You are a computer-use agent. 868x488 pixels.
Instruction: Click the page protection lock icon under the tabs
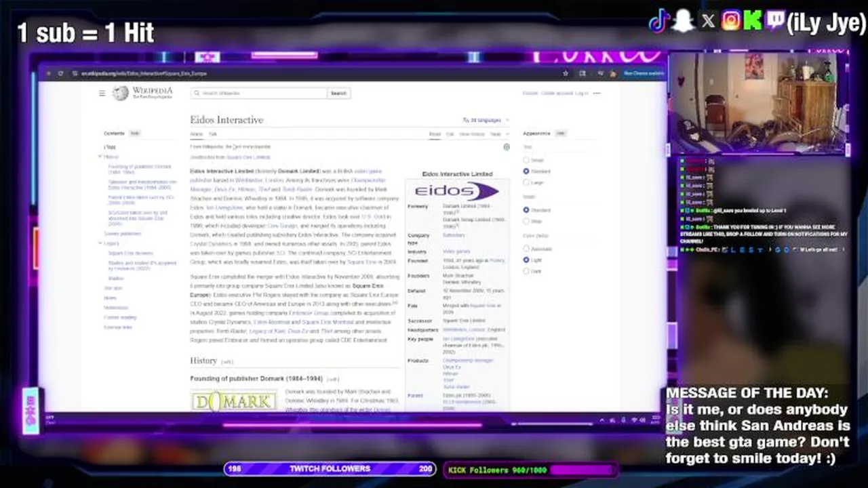[x=507, y=146]
